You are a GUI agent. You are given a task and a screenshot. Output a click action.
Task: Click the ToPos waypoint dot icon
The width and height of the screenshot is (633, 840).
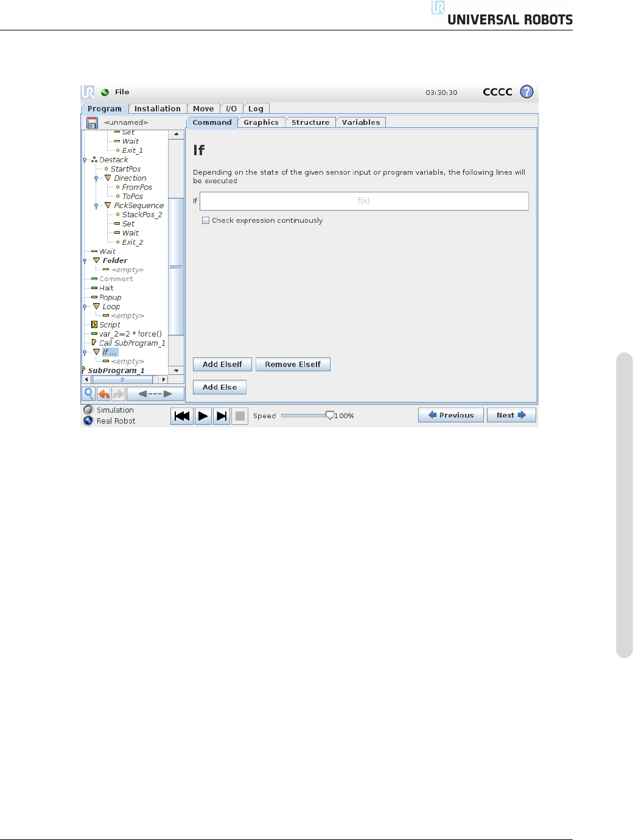click(x=118, y=196)
